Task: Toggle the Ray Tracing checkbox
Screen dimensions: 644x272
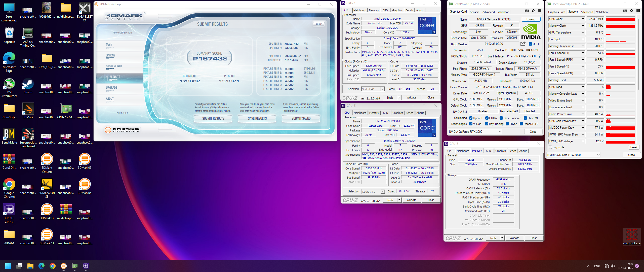Action: tap(487, 124)
